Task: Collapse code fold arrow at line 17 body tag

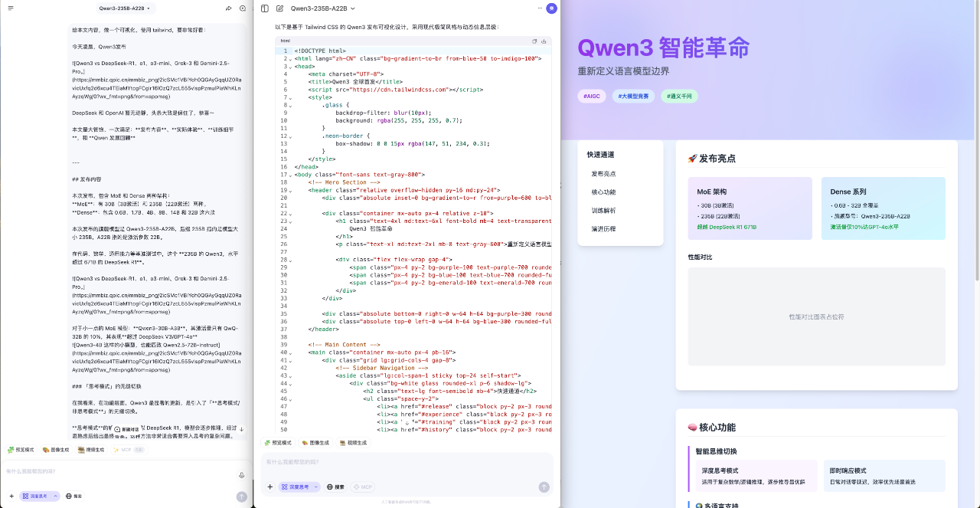Action: point(290,175)
